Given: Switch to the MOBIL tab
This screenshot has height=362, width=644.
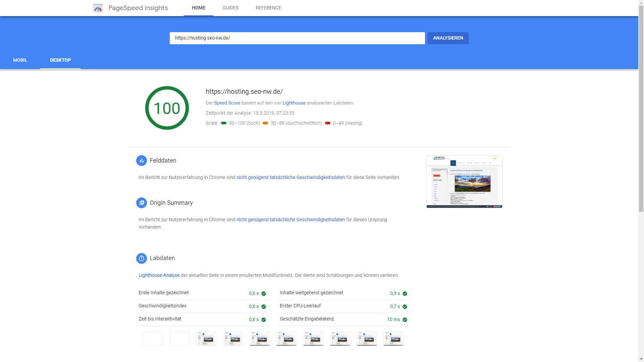Looking at the screenshot, I should click(x=20, y=60).
